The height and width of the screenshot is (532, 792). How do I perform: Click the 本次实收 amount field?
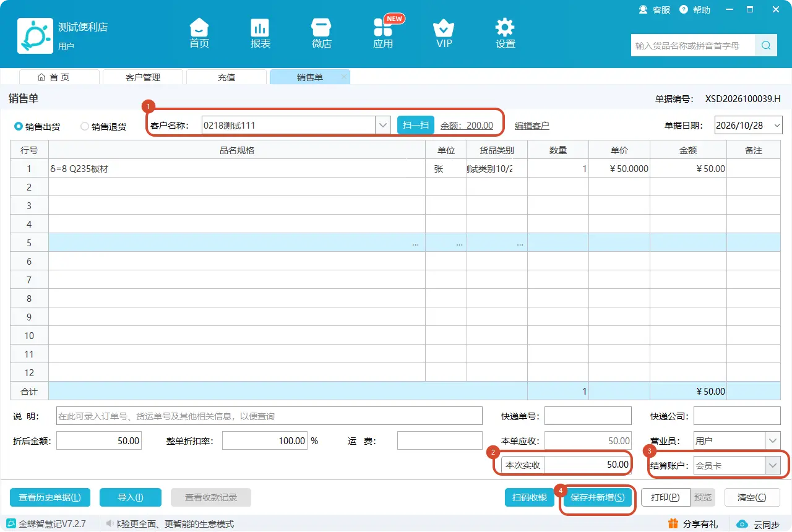click(x=588, y=465)
